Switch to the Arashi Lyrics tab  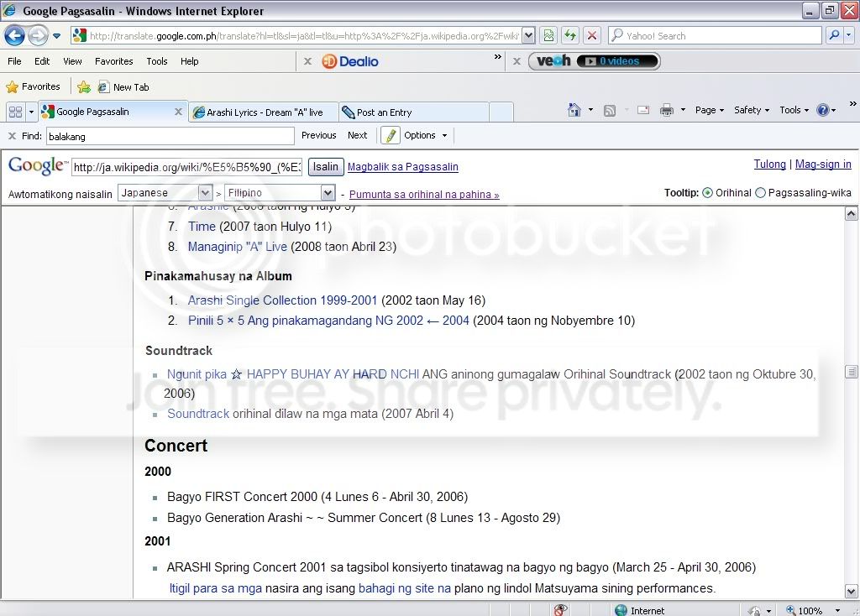(264, 112)
